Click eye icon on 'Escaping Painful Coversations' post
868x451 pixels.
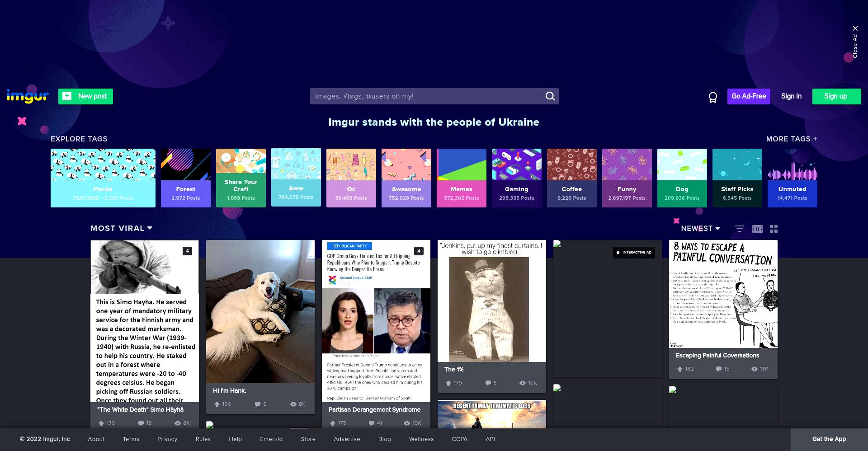[x=755, y=369]
